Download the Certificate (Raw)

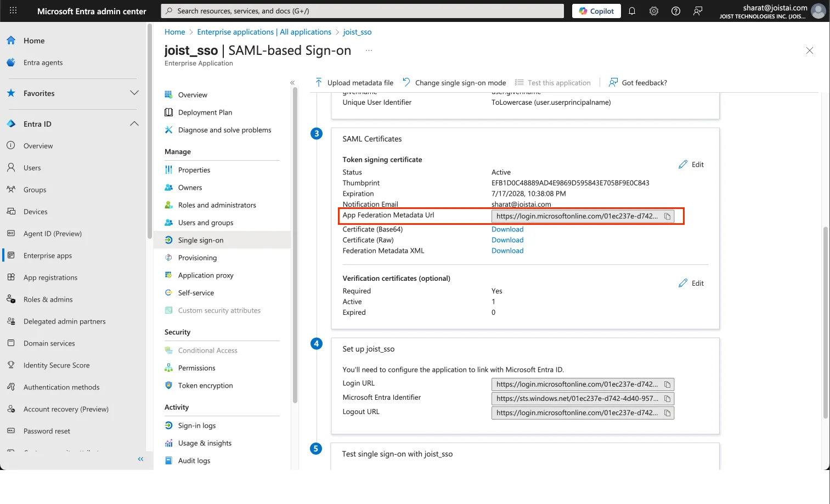pyautogui.click(x=507, y=240)
